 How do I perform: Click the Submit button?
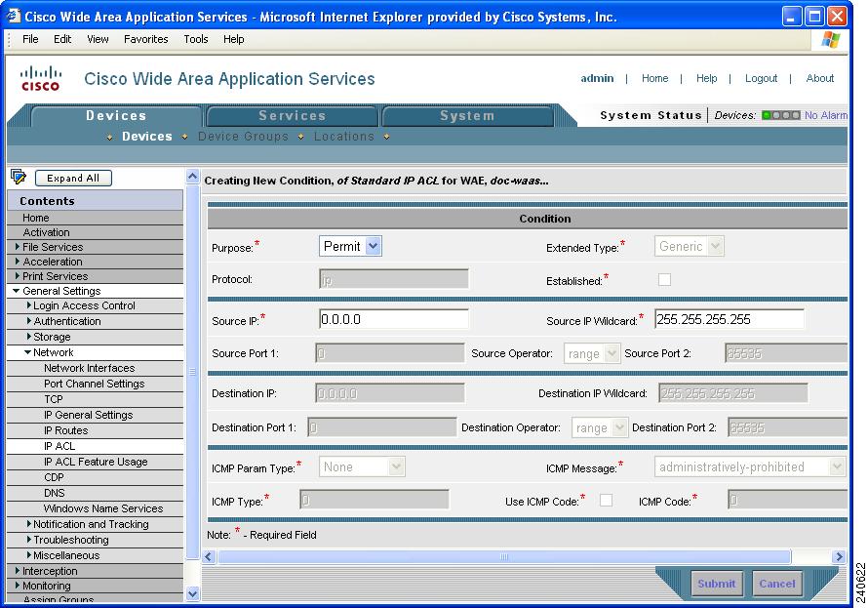(x=716, y=584)
